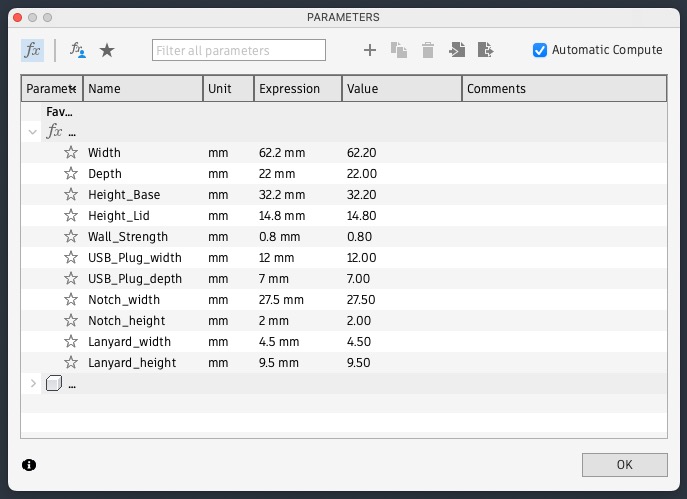Image resolution: width=687 pixels, height=499 pixels.
Task: Click the import parameters icon
Action: pos(457,50)
